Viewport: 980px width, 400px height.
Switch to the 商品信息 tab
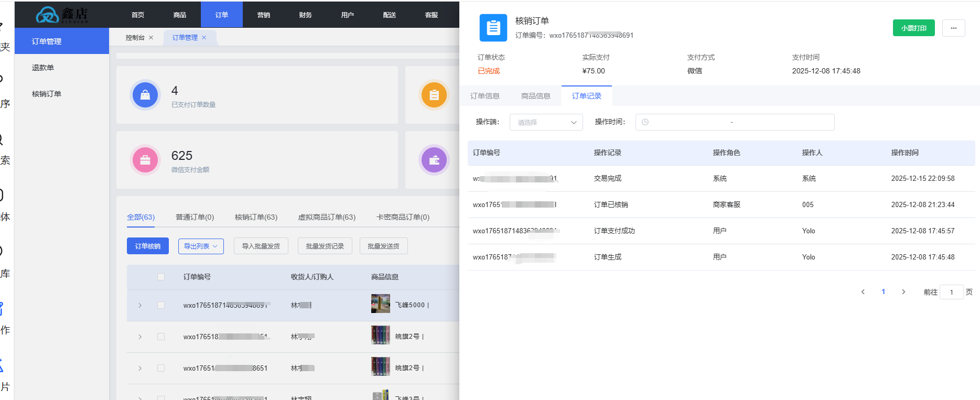tap(535, 96)
